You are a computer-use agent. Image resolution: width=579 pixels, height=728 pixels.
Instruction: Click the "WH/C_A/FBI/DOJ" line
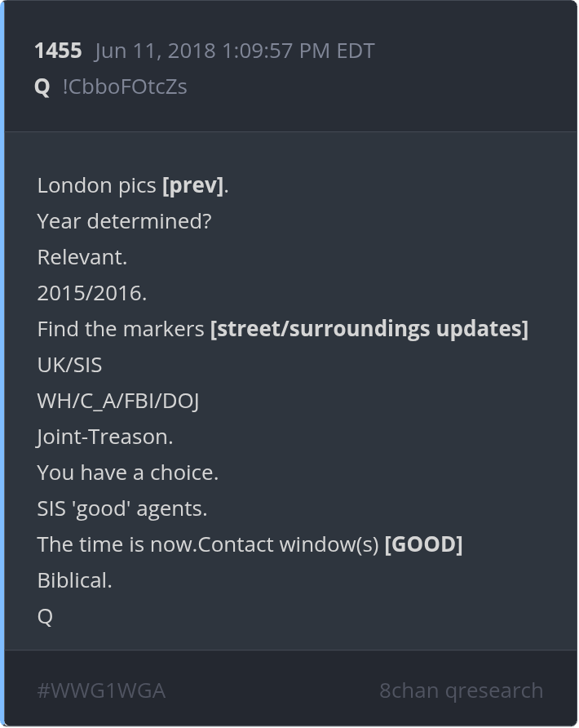pyautogui.click(x=118, y=401)
